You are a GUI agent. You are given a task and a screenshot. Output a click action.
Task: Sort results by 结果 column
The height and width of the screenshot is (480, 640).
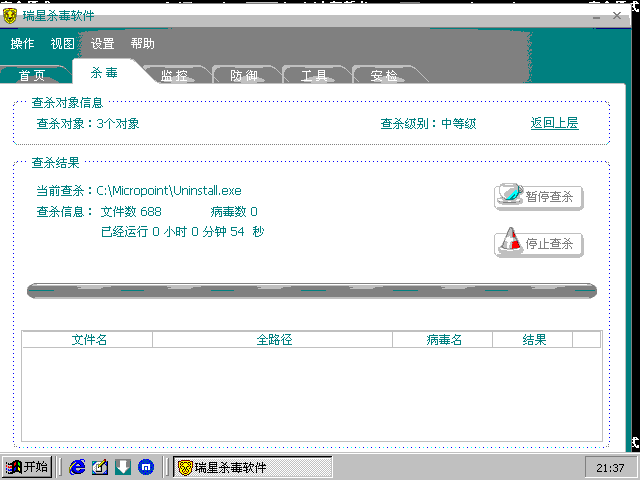[x=533, y=340]
